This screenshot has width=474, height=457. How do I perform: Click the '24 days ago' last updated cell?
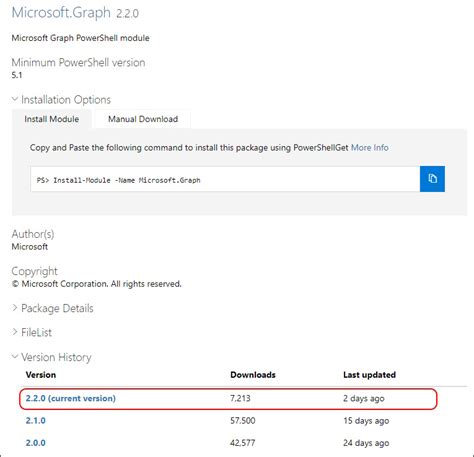[x=366, y=443]
